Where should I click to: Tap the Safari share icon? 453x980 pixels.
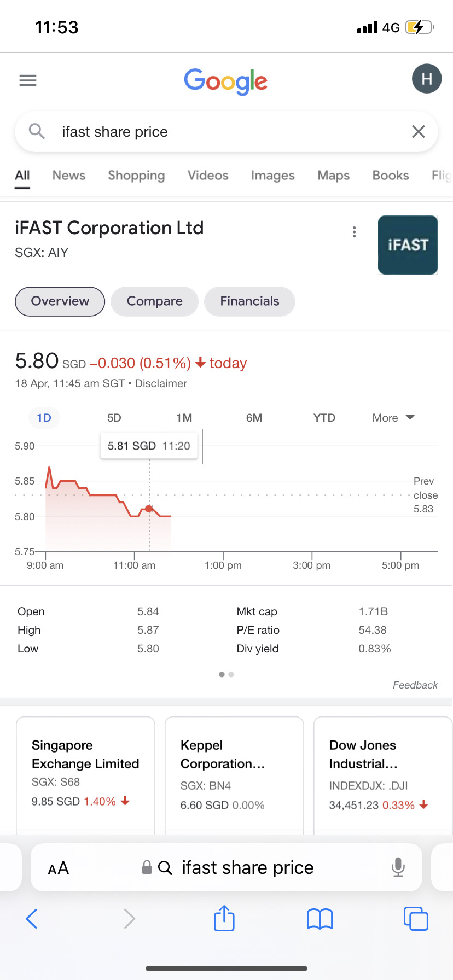(224, 918)
